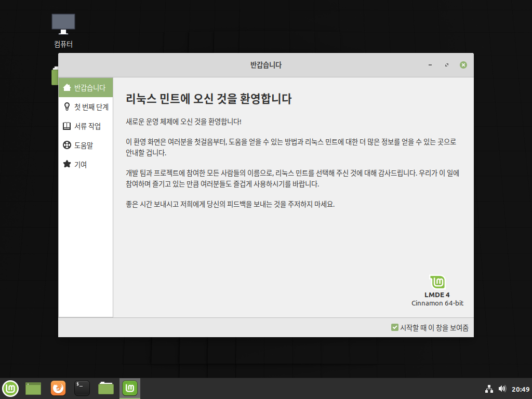532x399 pixels.
Task: Minimize the 반갑습니다 window
Action: [x=430, y=65]
